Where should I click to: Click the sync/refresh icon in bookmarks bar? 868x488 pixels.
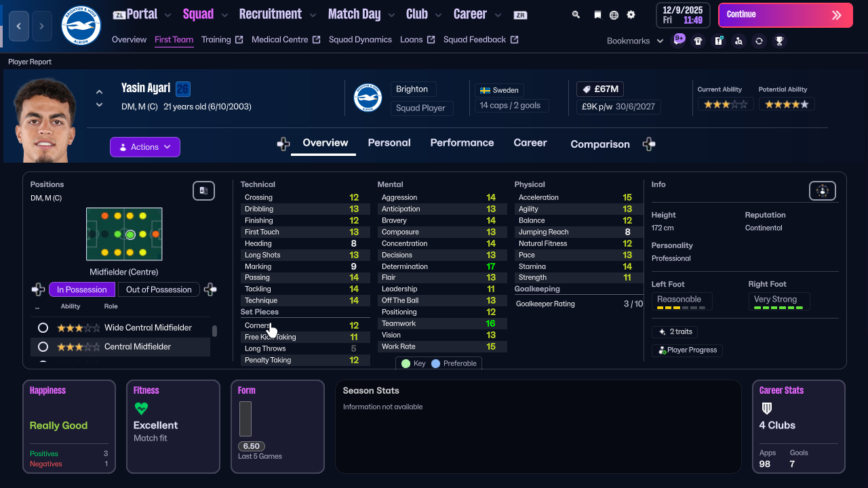point(759,41)
